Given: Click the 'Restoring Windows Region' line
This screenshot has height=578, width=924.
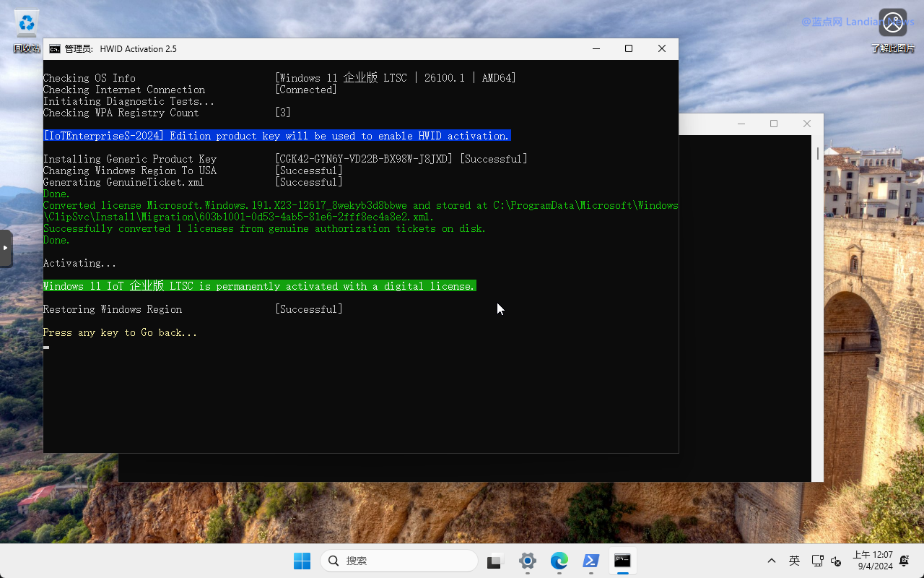Looking at the screenshot, I should [193, 309].
